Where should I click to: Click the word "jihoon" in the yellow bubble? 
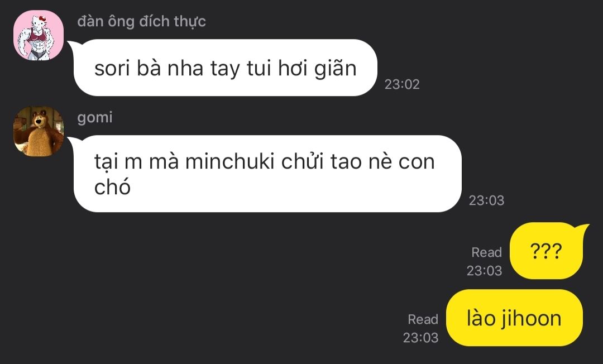pyautogui.click(x=531, y=319)
